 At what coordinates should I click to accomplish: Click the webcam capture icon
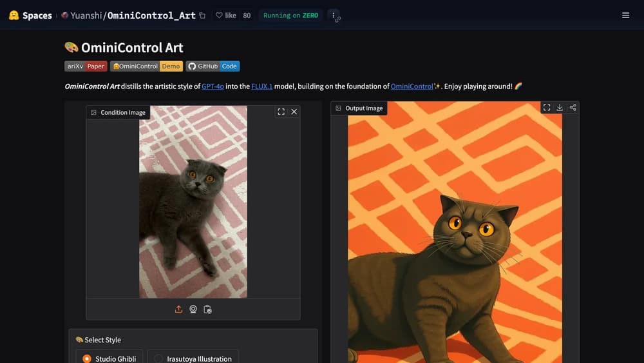(193, 309)
